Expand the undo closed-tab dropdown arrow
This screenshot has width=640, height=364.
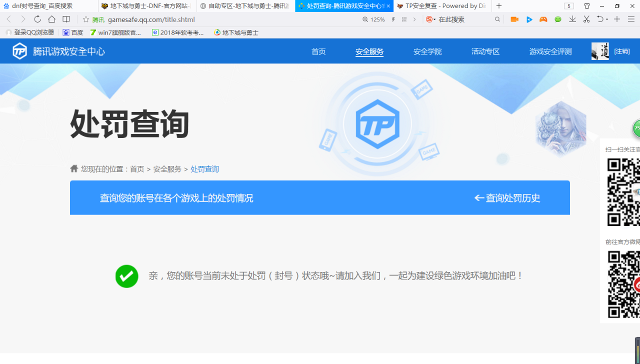607,19
